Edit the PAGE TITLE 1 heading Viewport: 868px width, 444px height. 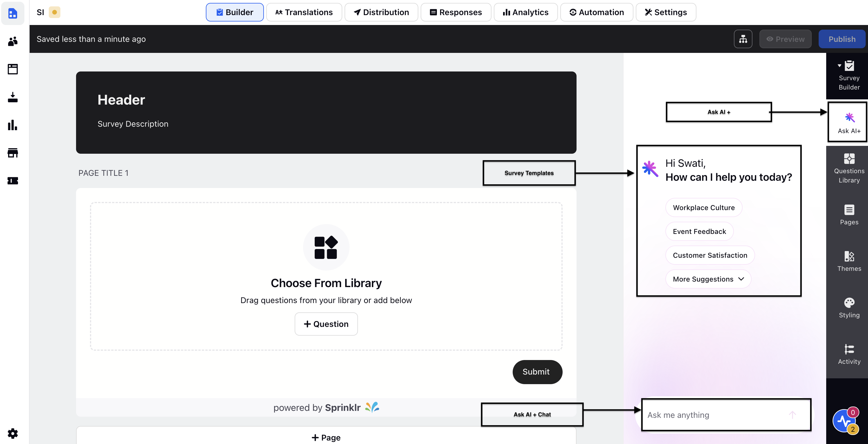(103, 173)
